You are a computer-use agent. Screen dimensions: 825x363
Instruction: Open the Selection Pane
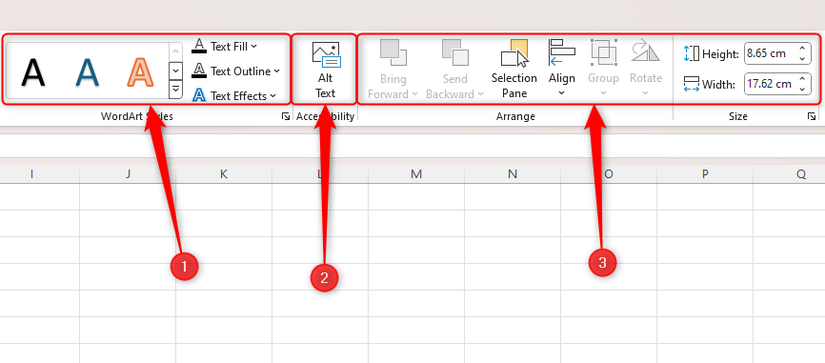coord(514,69)
